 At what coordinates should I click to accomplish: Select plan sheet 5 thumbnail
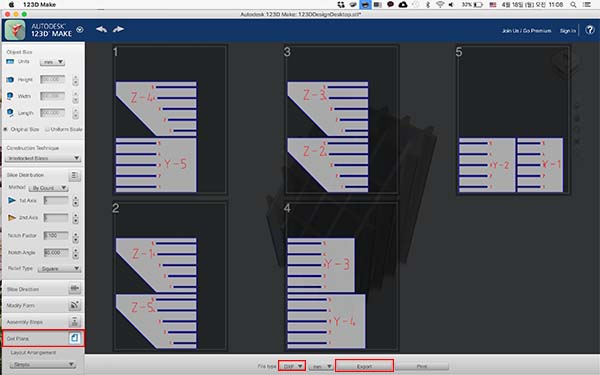click(x=513, y=119)
